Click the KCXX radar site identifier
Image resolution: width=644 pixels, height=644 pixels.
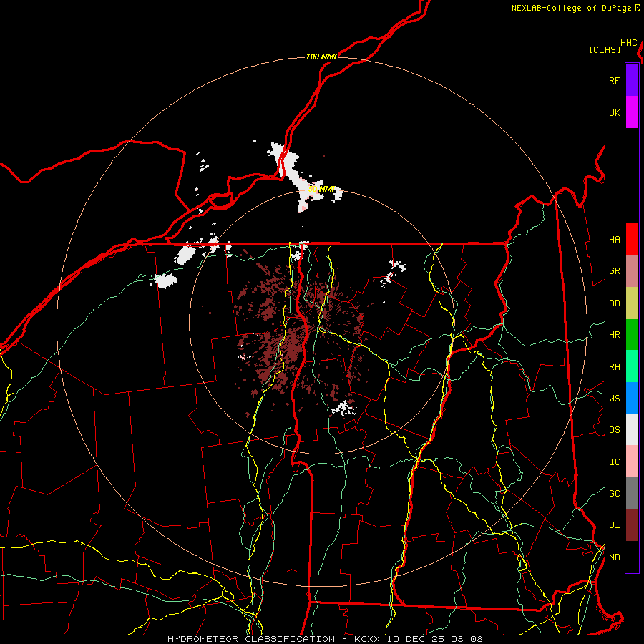click(x=367, y=639)
